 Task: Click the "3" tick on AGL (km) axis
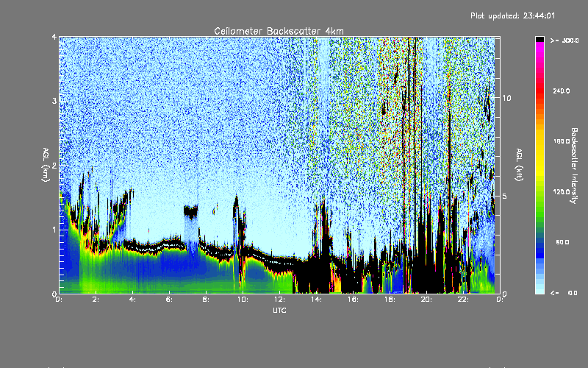54,101
